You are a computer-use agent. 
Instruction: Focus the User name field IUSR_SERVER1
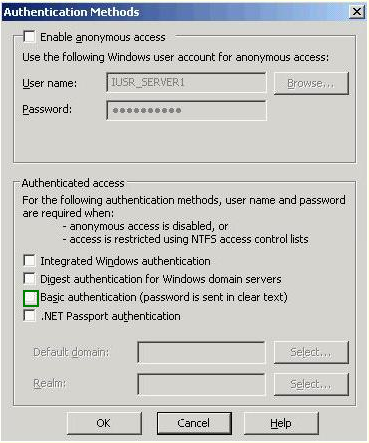click(186, 82)
